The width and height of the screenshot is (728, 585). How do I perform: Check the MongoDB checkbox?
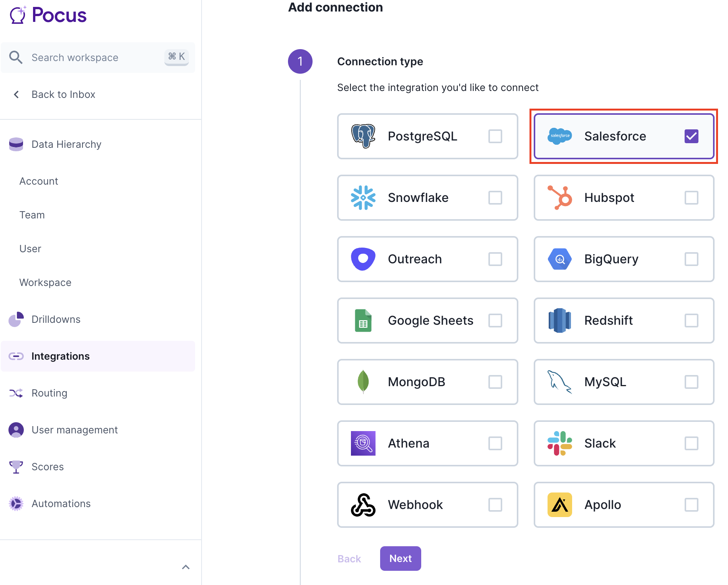point(495,382)
